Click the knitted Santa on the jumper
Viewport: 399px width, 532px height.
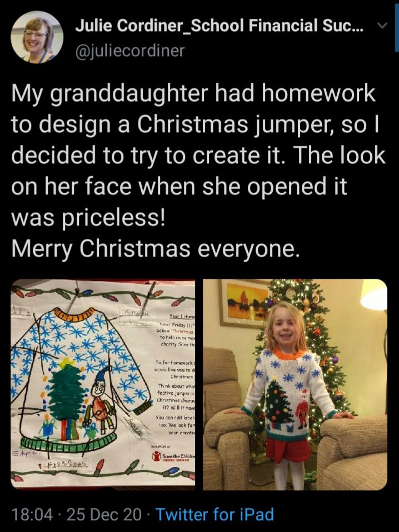click(301, 408)
